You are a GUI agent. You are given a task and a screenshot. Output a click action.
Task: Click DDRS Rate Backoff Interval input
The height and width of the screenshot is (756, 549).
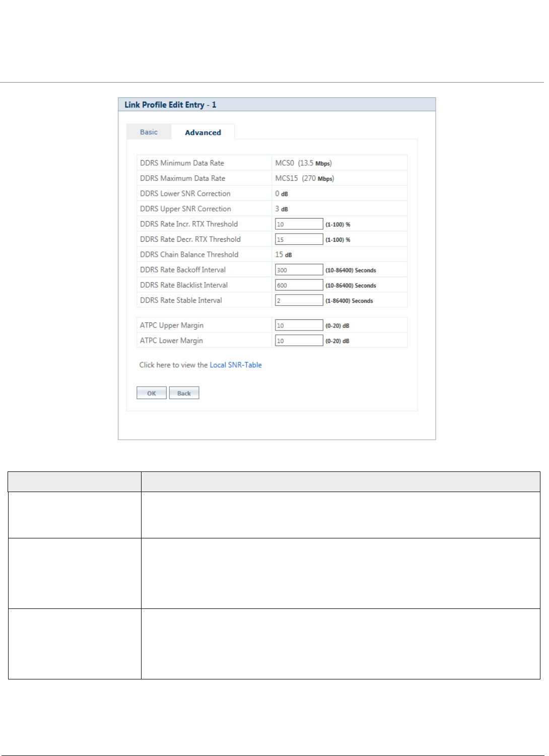299,270
